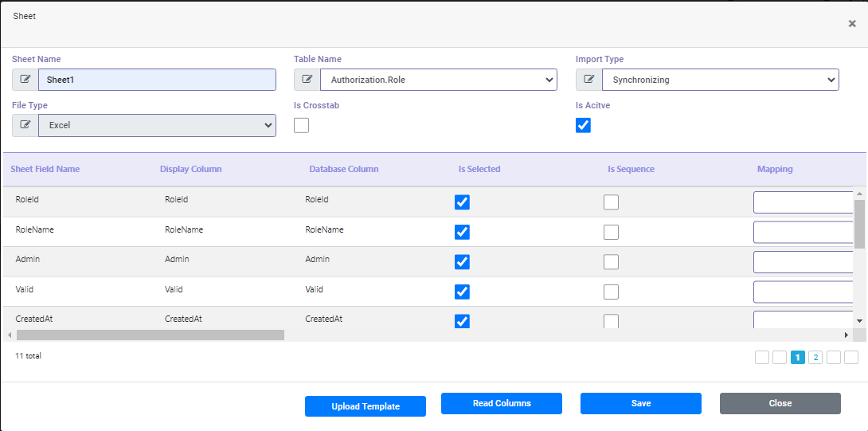Click the horizontal scrollbar thumb
This screenshot has height=431, width=868.
click(x=150, y=335)
